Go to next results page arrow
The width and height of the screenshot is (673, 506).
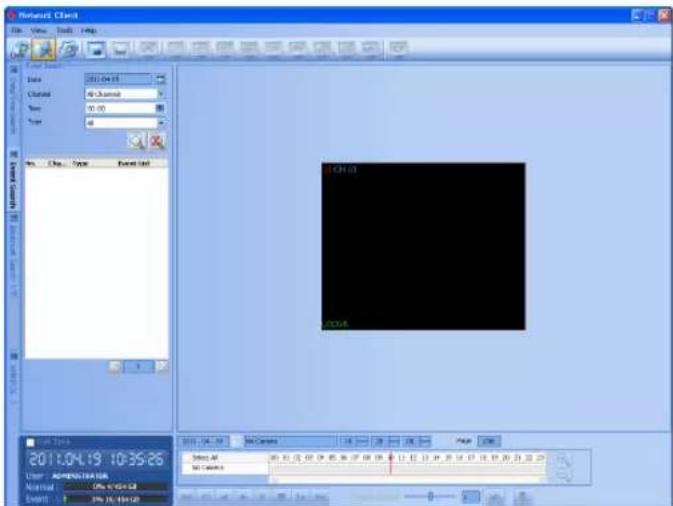[x=162, y=367]
